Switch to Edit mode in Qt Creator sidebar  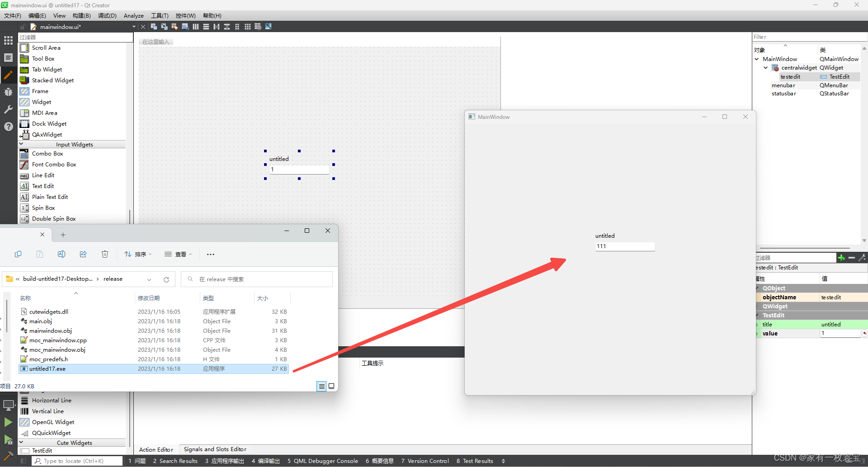coord(8,57)
